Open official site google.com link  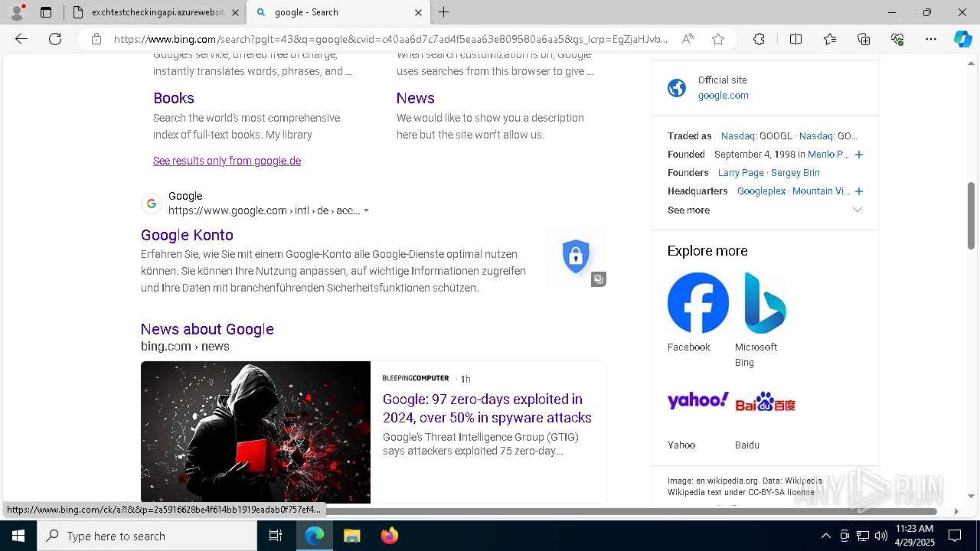(x=723, y=96)
